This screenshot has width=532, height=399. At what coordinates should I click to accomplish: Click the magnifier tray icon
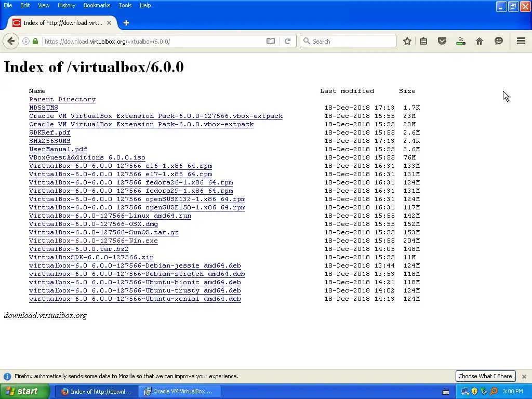tap(494, 392)
